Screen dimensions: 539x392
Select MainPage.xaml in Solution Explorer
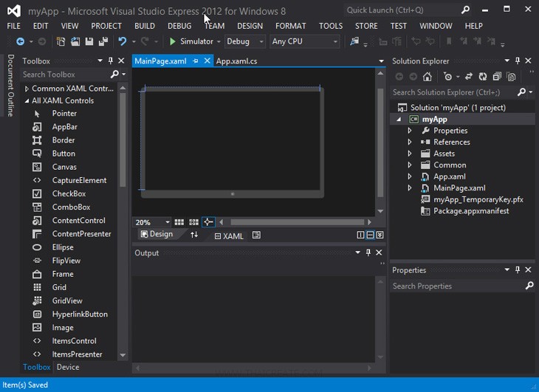(x=459, y=188)
